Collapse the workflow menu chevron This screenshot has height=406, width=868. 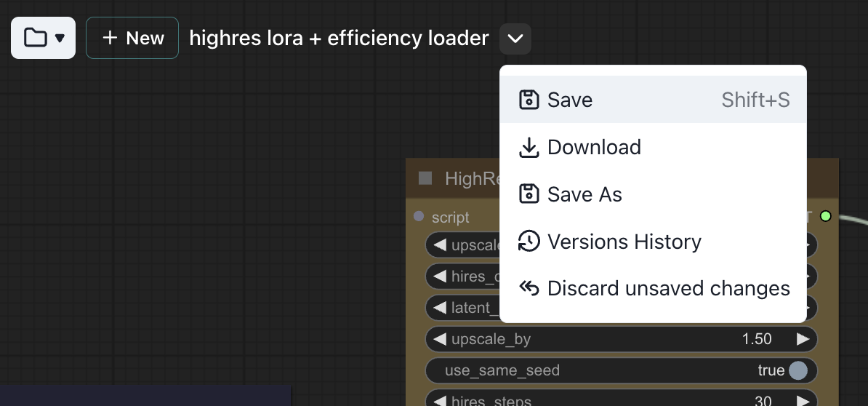515,39
